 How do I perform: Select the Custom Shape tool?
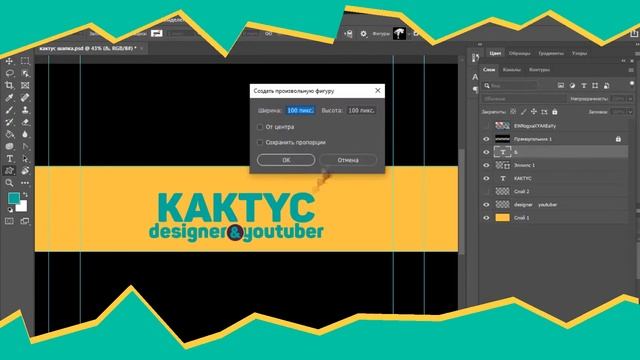9,171
